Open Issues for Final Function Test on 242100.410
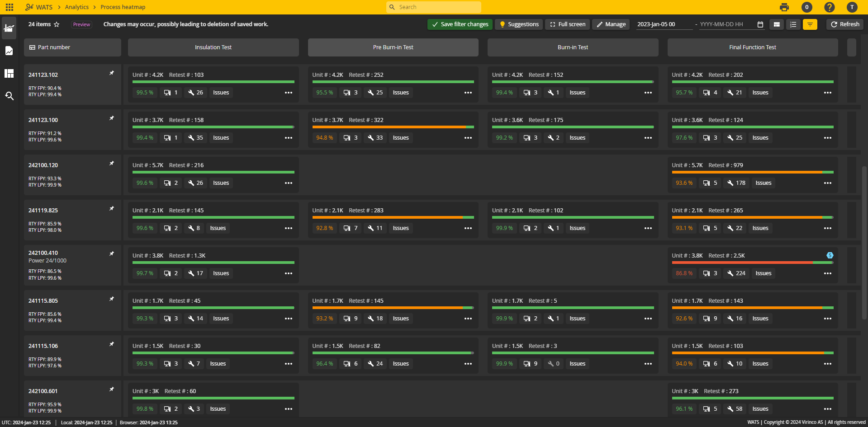Screen dimensions: 868x427 tap(763, 273)
